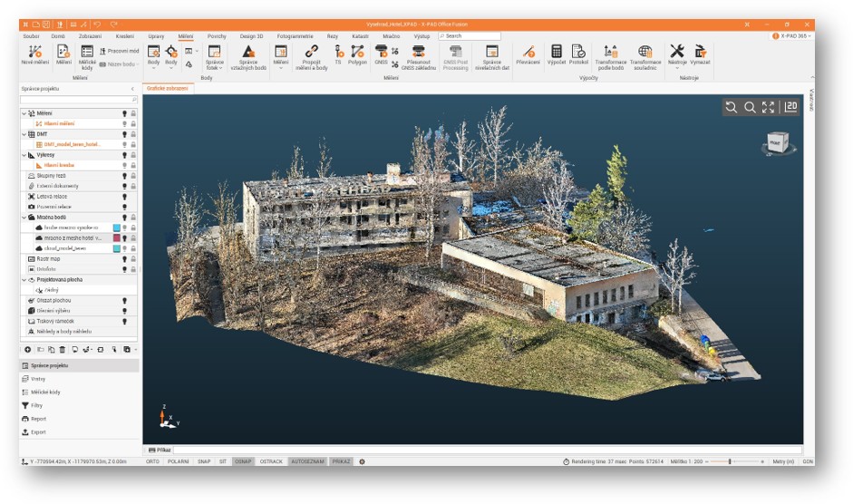This screenshot has width=853, height=504.
Task: Open Transformace podle bodů
Action: (610, 56)
